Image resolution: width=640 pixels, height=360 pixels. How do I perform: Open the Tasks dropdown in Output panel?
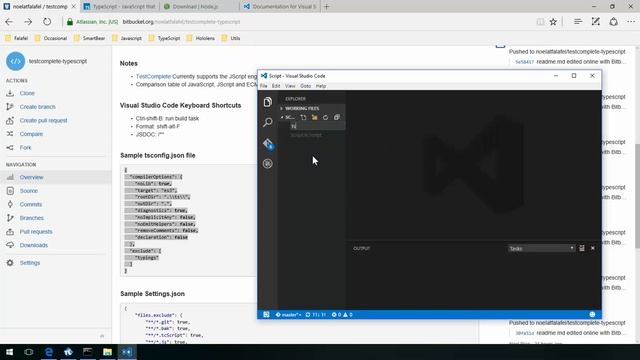pyautogui.click(x=541, y=248)
